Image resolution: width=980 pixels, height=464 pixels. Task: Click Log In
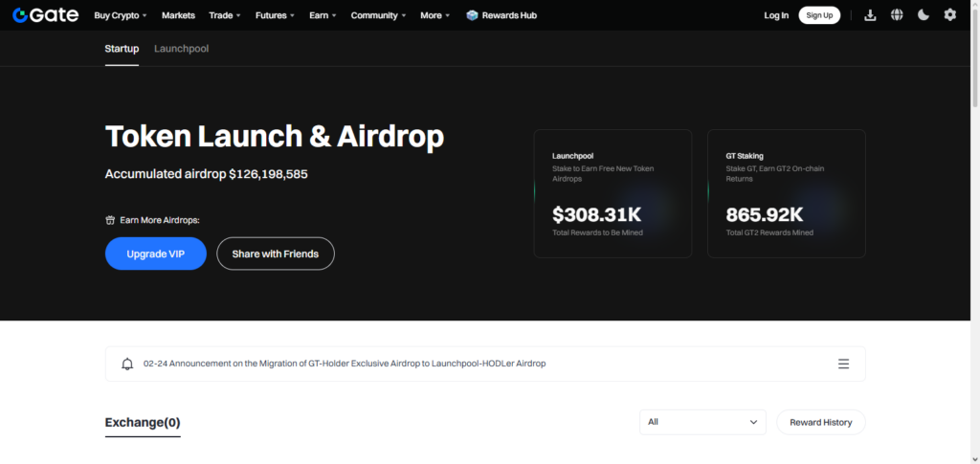tap(776, 15)
